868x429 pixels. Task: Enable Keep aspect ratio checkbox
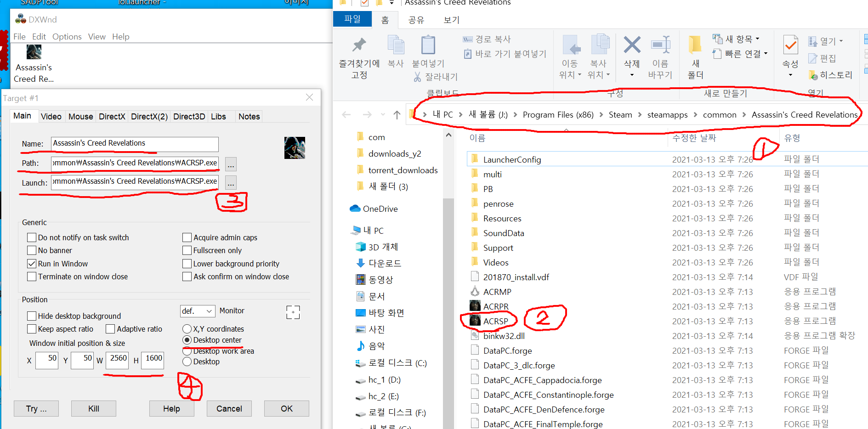tap(32, 329)
